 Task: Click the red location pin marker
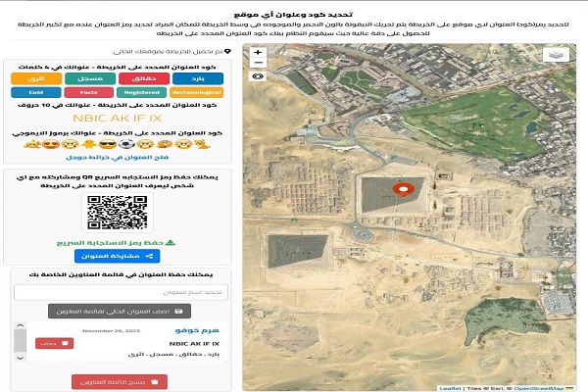click(401, 189)
